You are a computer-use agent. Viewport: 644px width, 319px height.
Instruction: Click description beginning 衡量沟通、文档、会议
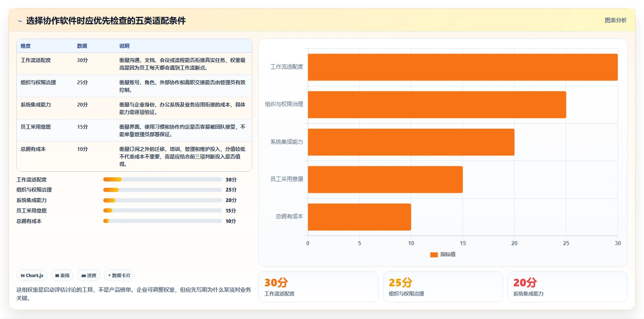pyautogui.click(x=183, y=64)
